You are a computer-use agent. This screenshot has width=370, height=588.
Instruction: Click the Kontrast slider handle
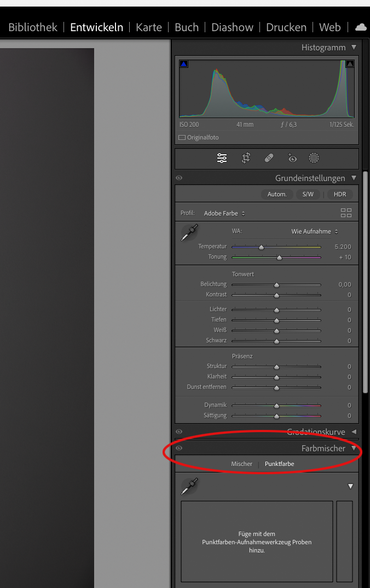(x=276, y=295)
